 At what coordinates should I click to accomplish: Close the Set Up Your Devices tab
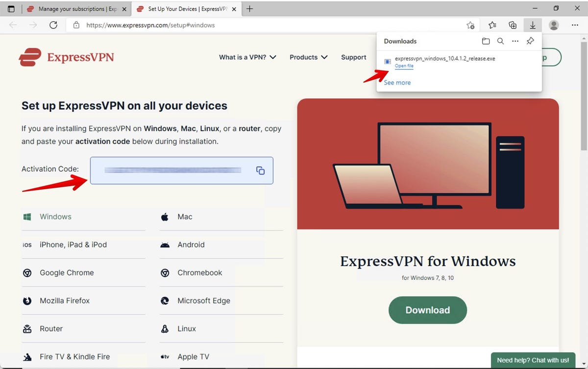[234, 9]
